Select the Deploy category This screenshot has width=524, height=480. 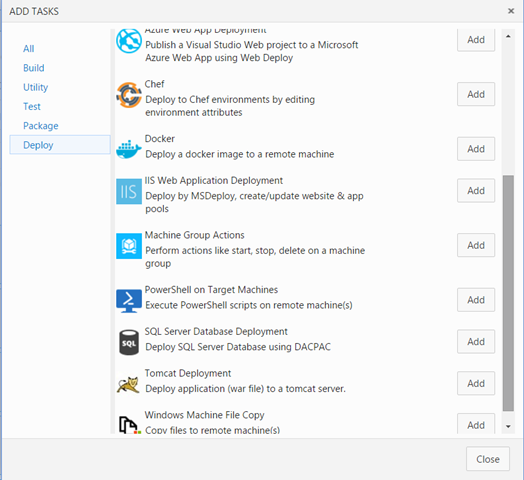coord(60,145)
